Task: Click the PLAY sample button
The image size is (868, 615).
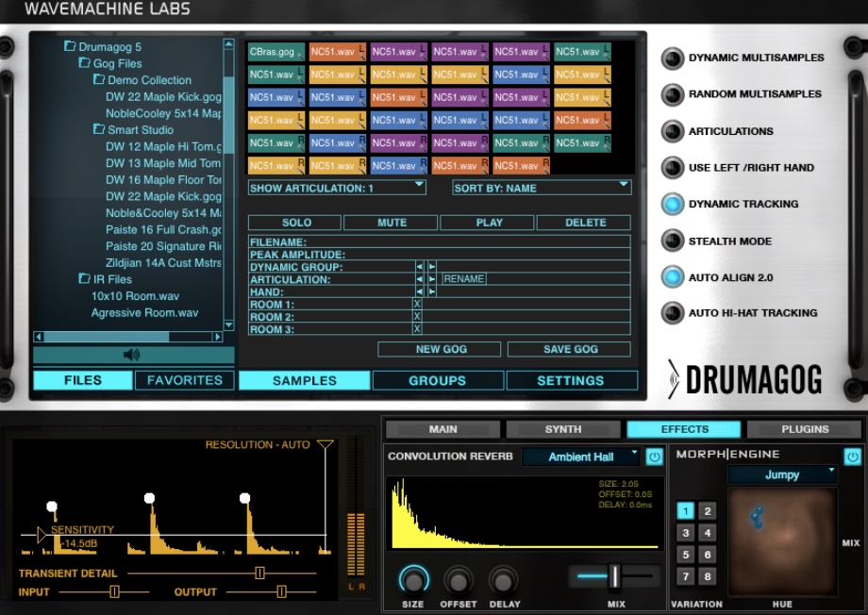Action: point(488,223)
